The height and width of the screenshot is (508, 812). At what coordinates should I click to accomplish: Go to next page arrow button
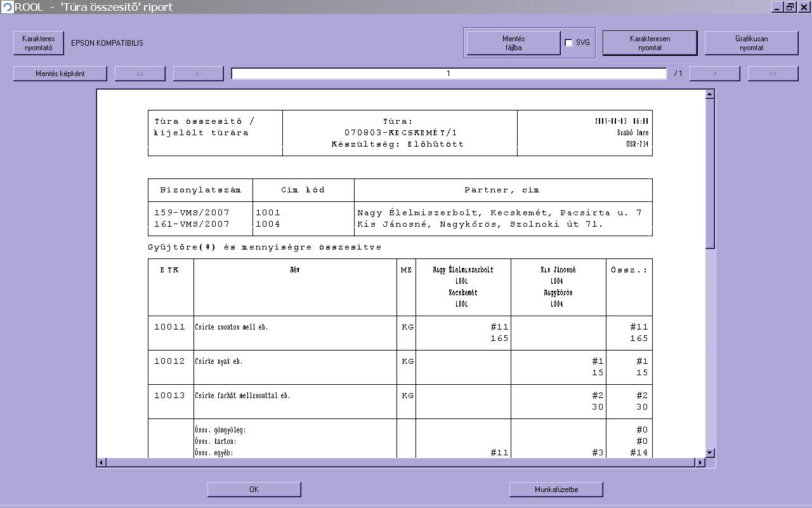point(714,74)
